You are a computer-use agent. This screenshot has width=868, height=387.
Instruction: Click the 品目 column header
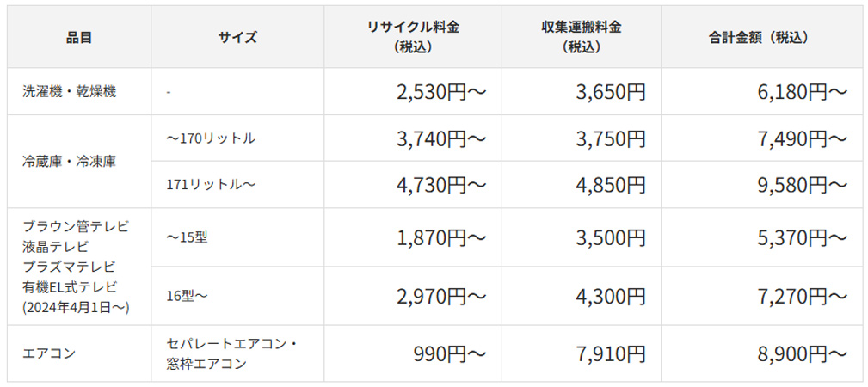tap(79, 37)
